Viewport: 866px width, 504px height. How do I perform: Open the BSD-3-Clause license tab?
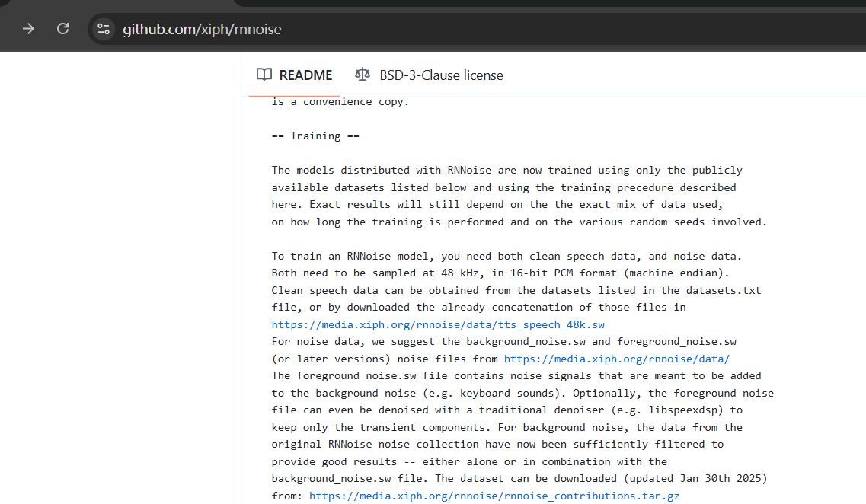point(429,75)
